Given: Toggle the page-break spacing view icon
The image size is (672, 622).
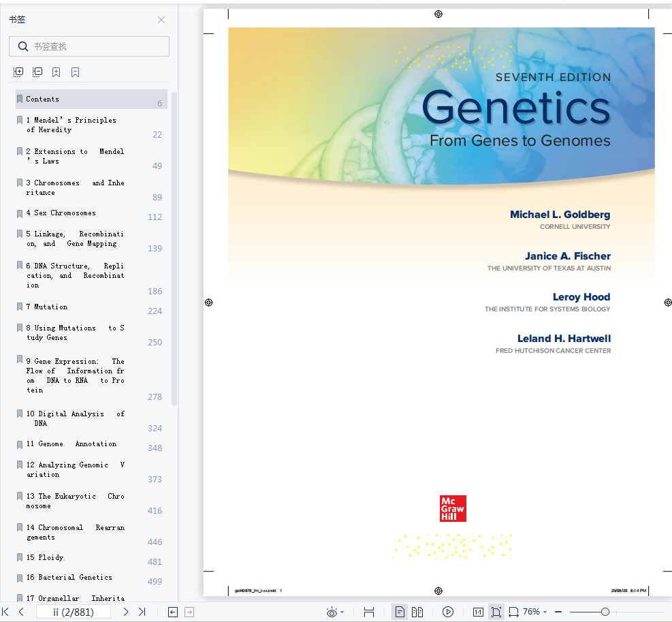Looking at the screenshot, I should [368, 612].
